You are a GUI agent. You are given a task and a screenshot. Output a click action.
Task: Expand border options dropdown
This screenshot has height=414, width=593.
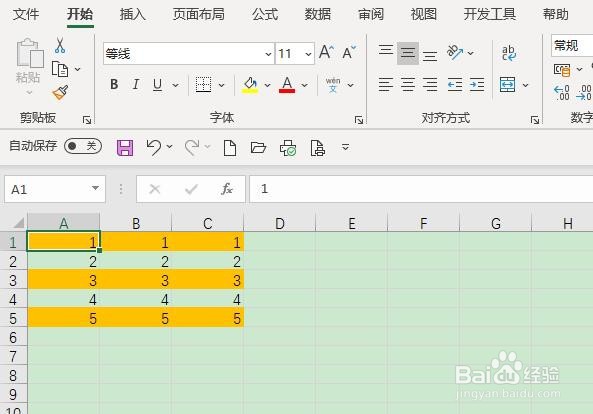tap(222, 85)
